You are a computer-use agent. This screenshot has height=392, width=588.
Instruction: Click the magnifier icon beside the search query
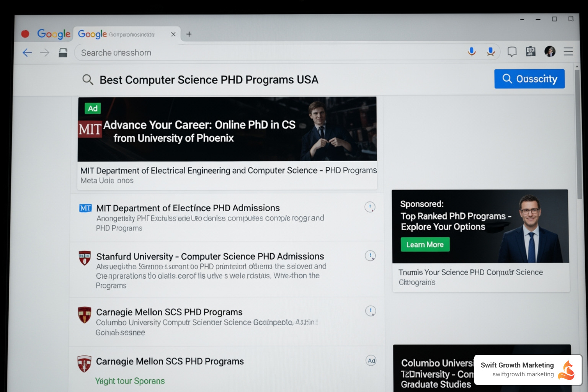point(88,80)
